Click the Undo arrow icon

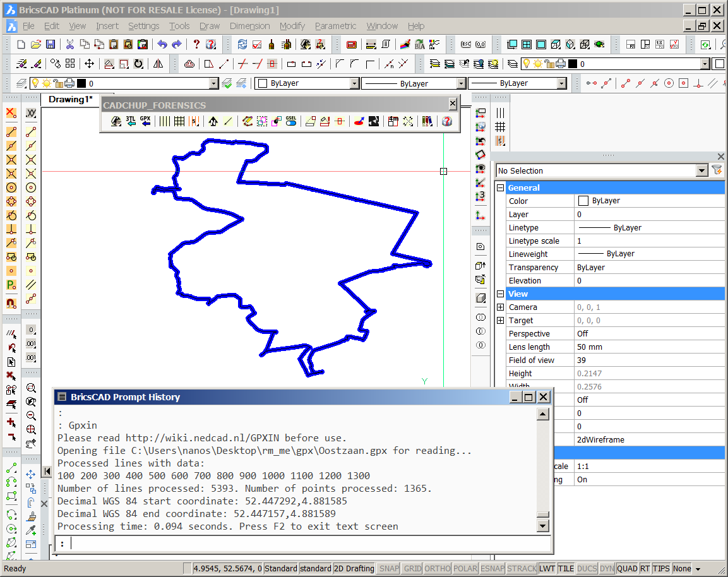coord(162,44)
